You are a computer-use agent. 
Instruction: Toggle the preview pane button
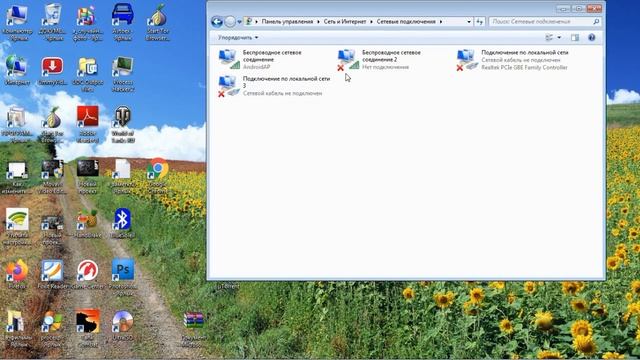575,38
